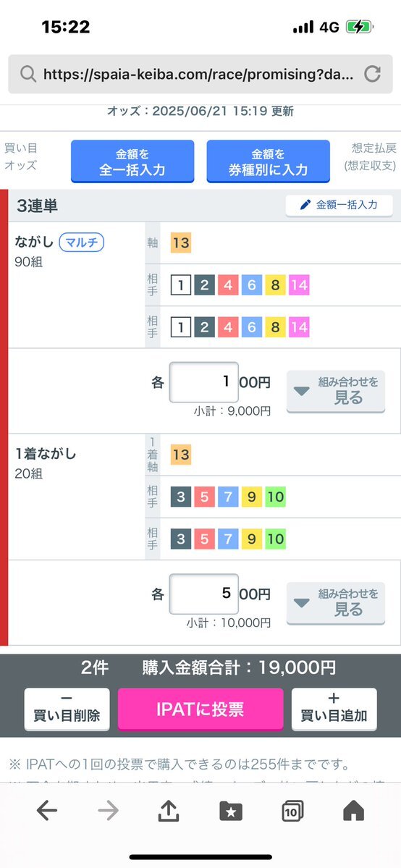The image size is (401, 868).
Task: Tap the 買い目追加 plus button
Action: 334,709
